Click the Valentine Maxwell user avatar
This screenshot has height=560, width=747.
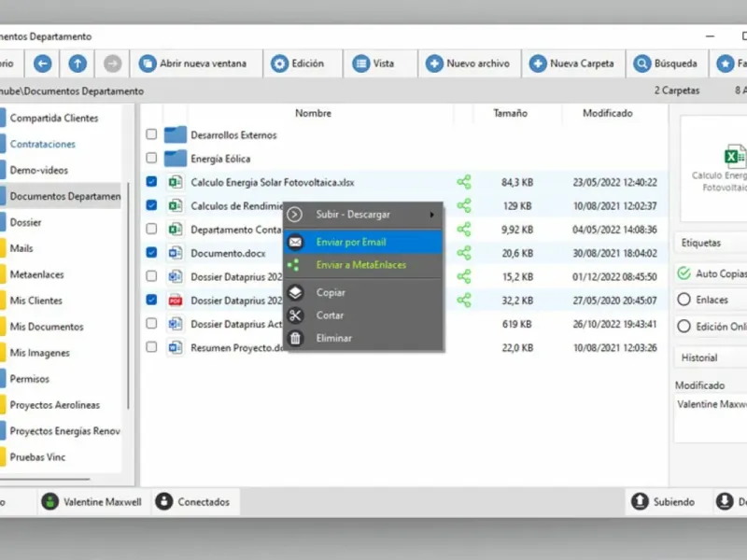[50, 501]
